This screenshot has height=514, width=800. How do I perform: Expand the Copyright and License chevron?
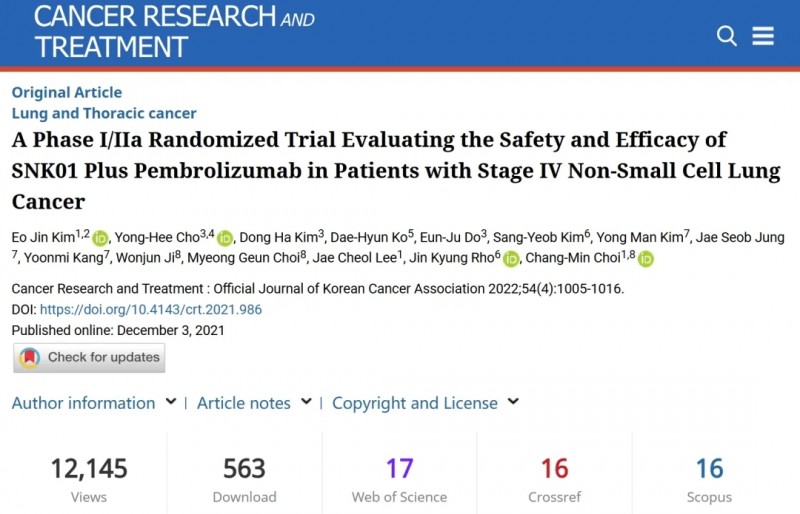[513, 402]
